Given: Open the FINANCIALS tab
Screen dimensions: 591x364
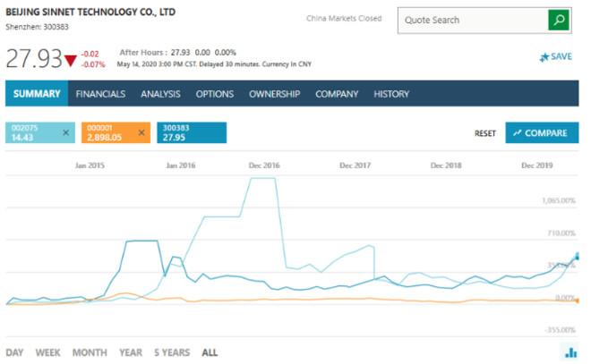Looking at the screenshot, I should [x=100, y=94].
